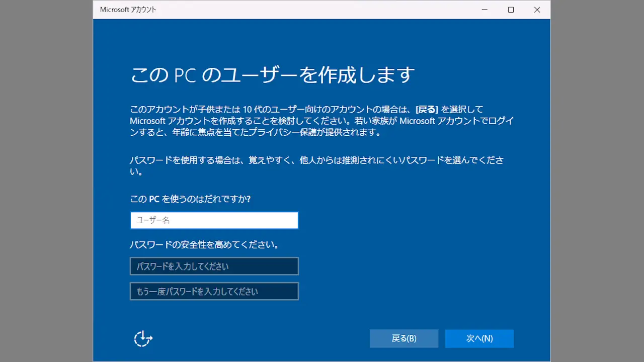Click the label この PC を使うのはだれですか?
Screen dimensions: 644x362
pos(190,199)
